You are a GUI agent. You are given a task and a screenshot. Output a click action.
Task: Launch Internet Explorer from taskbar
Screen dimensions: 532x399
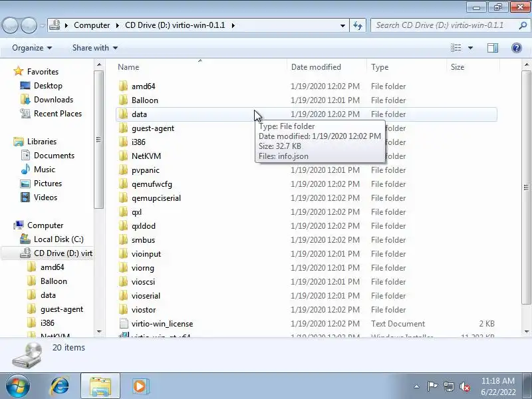pos(60,386)
